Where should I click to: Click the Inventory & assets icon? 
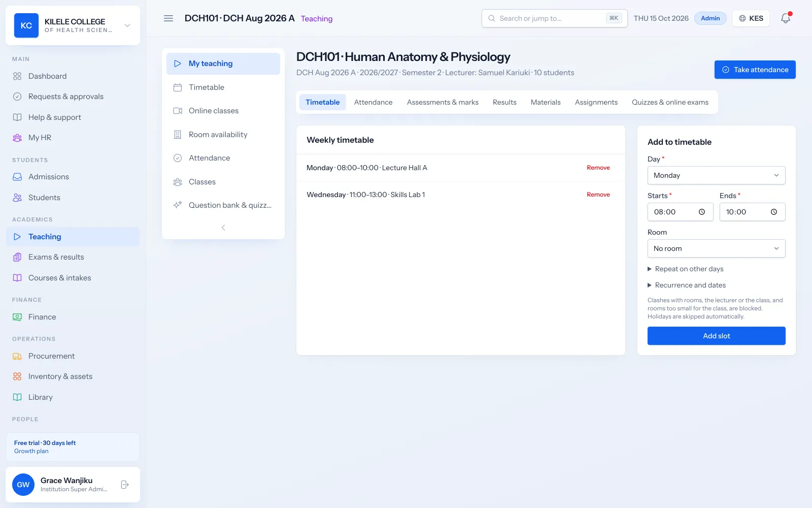17,376
